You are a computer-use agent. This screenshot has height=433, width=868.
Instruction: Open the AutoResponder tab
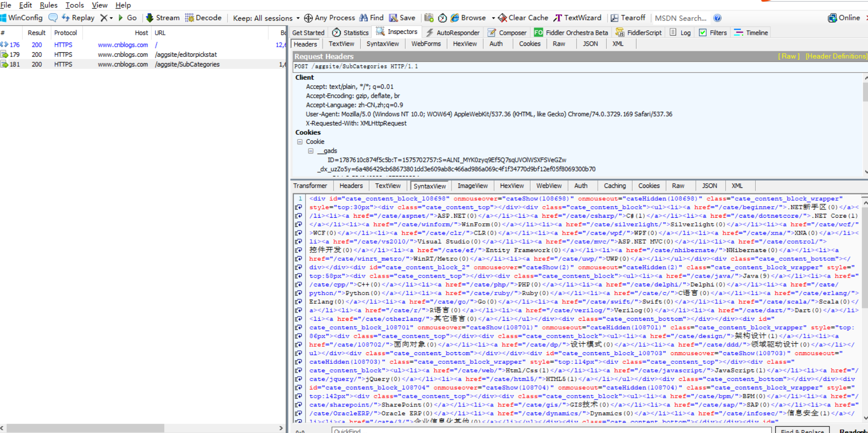click(453, 33)
